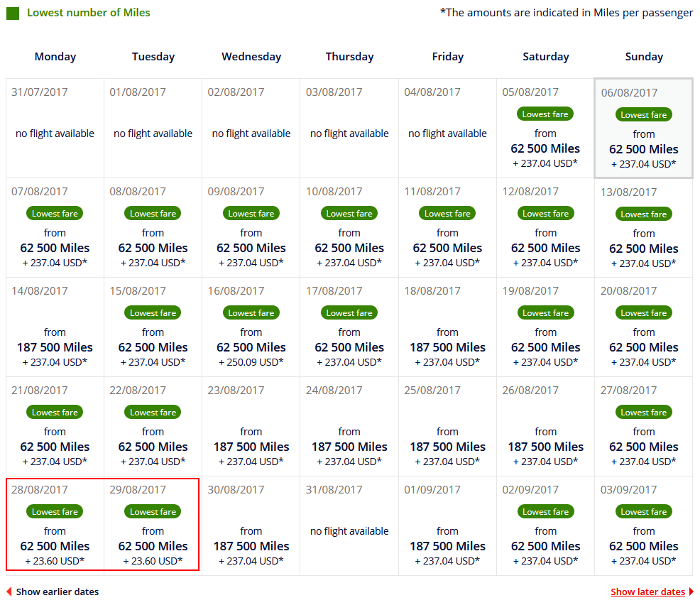Choose the 19/08/2017 fare cell

tap(545, 327)
